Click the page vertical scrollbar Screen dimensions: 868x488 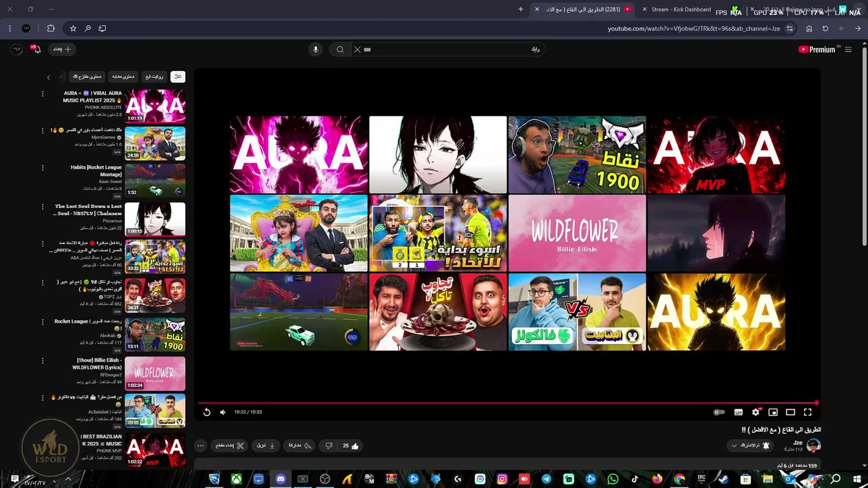tap(863, 146)
